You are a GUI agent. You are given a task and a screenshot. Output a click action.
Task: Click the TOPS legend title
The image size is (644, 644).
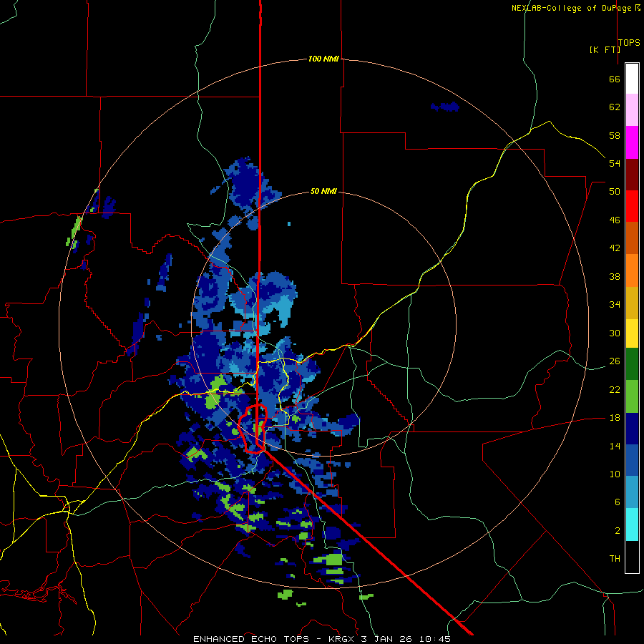point(629,42)
